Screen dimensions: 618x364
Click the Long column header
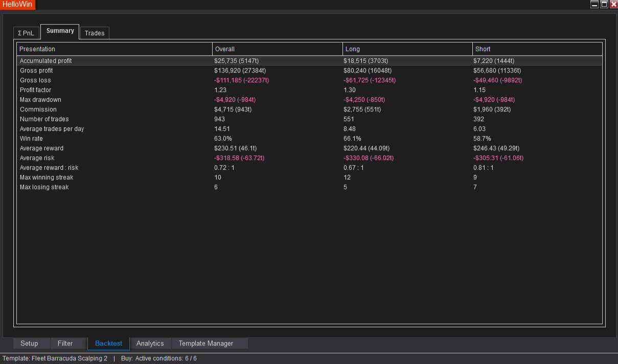(x=407, y=49)
